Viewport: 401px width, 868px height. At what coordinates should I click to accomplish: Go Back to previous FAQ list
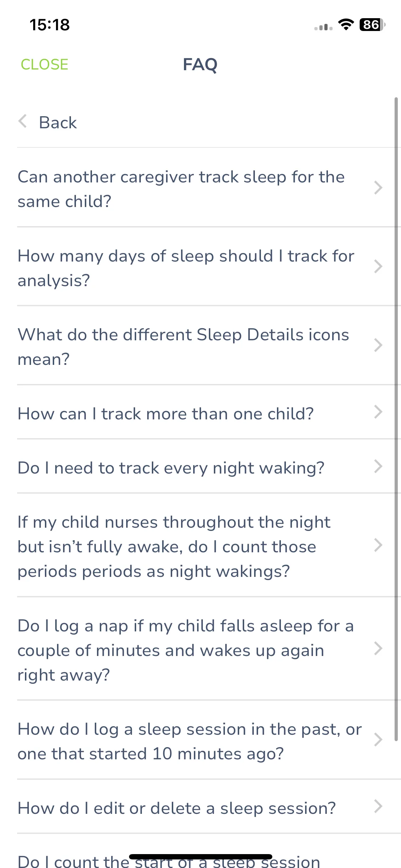tap(58, 123)
